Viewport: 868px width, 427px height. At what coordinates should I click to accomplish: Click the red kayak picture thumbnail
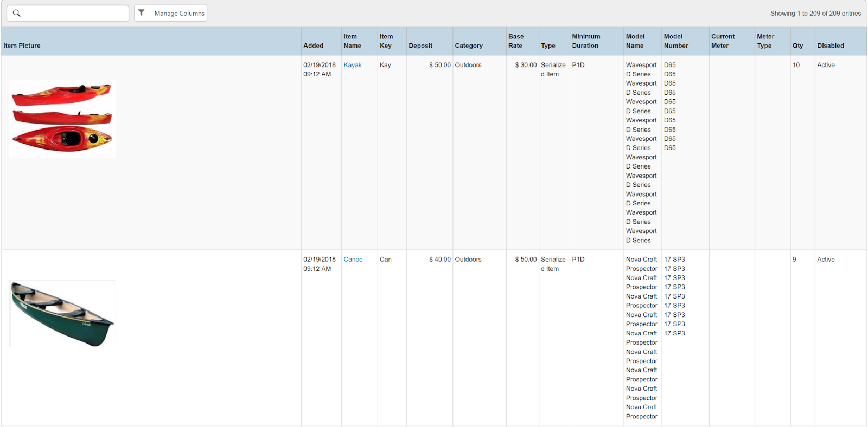pos(62,119)
